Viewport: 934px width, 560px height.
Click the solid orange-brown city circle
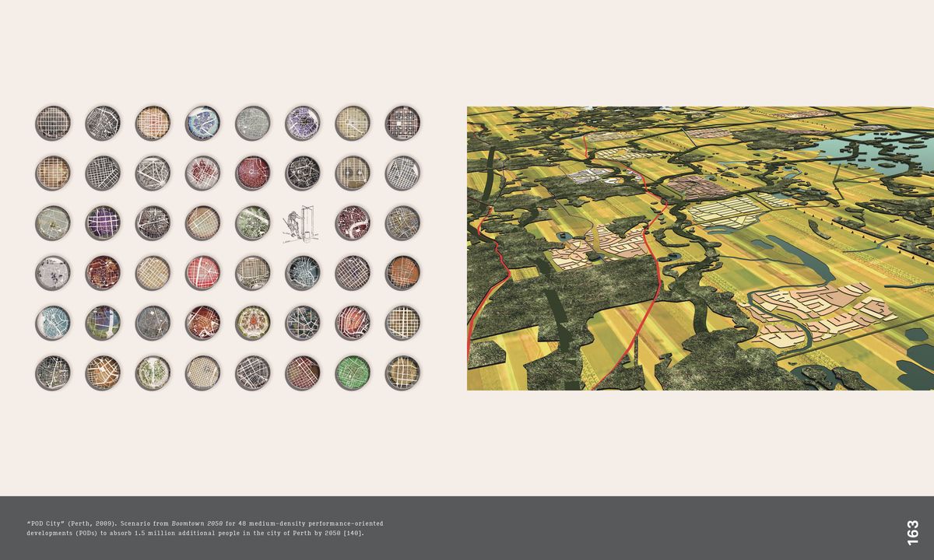point(402,273)
